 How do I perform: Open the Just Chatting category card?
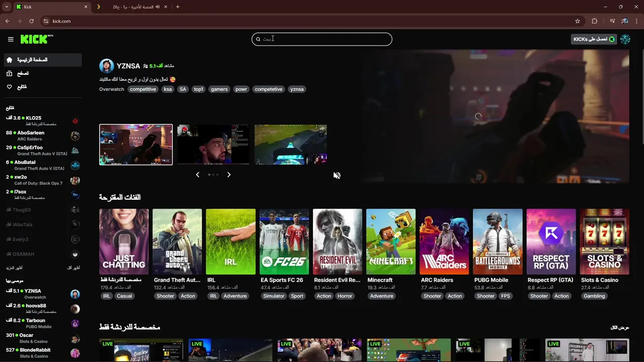click(x=124, y=242)
